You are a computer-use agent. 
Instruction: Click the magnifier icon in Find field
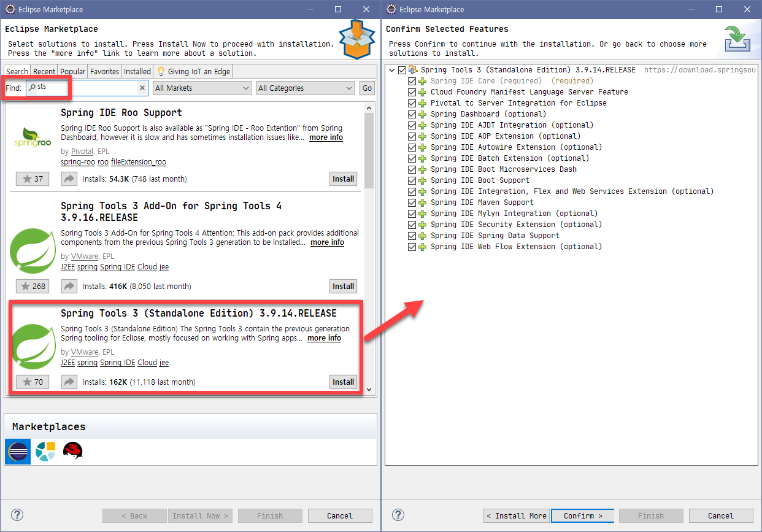[x=33, y=88]
